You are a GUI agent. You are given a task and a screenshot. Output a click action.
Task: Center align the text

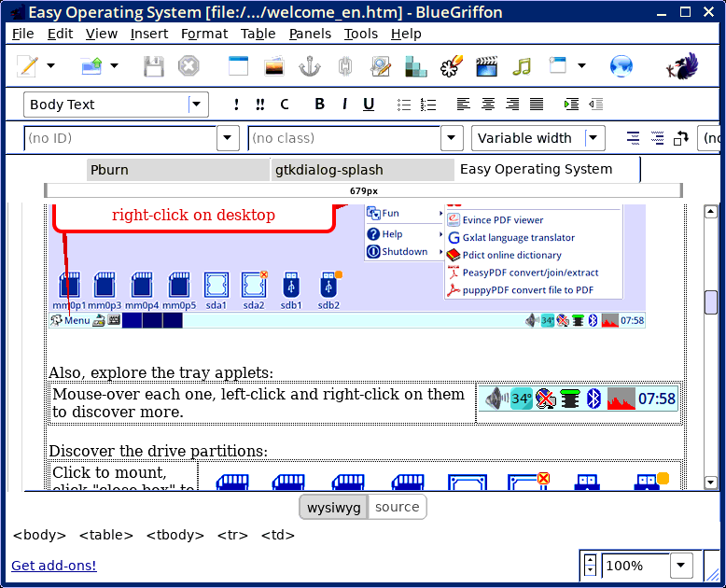click(x=488, y=105)
